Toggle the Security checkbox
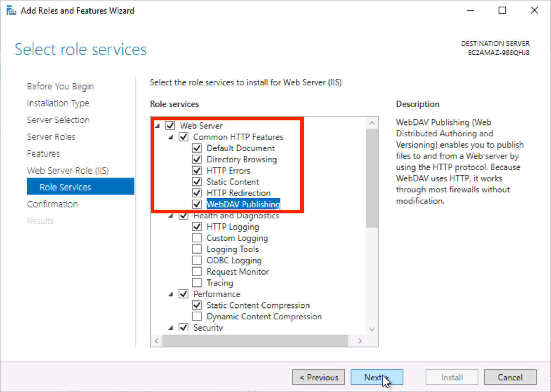Screen dimensions: 551x392 (184, 327)
